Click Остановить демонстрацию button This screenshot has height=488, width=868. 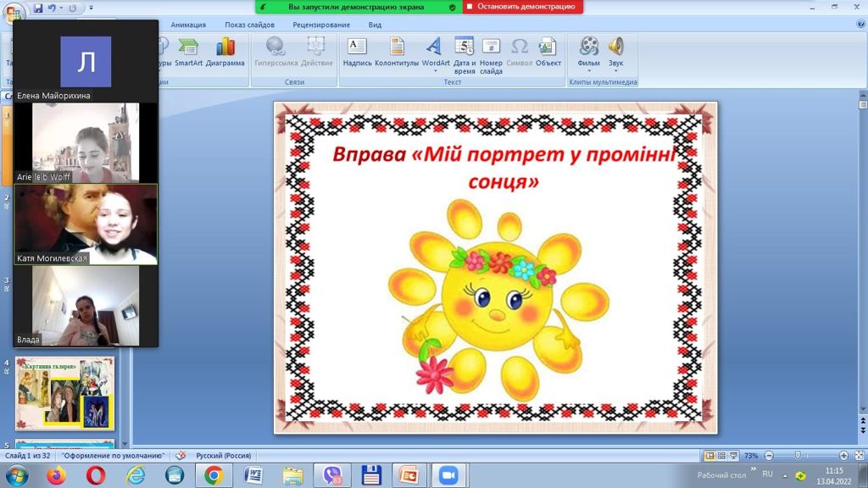coord(523,7)
